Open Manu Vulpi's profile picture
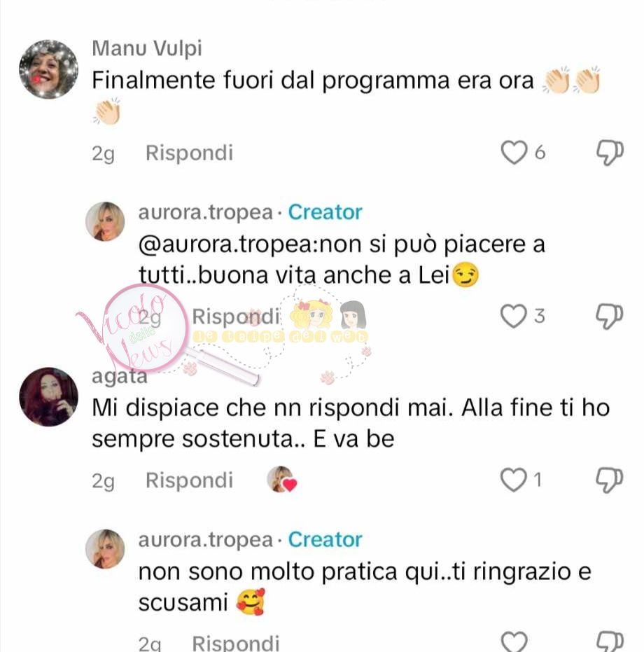The image size is (644, 652). pyautogui.click(x=48, y=69)
